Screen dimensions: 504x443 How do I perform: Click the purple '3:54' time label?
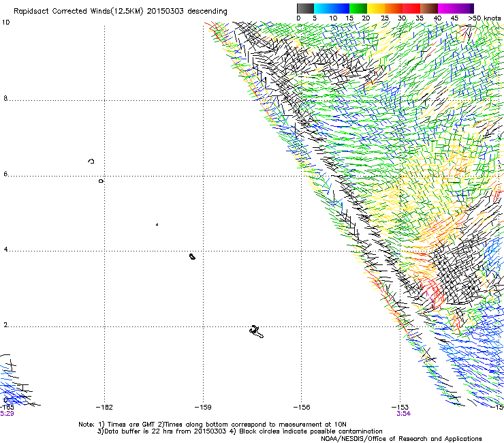pyautogui.click(x=403, y=414)
